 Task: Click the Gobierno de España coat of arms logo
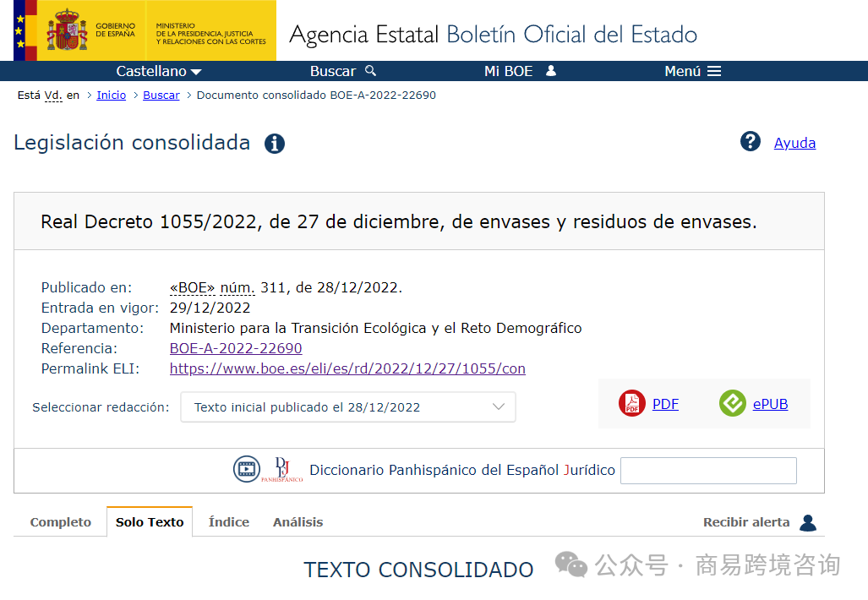tap(68, 30)
